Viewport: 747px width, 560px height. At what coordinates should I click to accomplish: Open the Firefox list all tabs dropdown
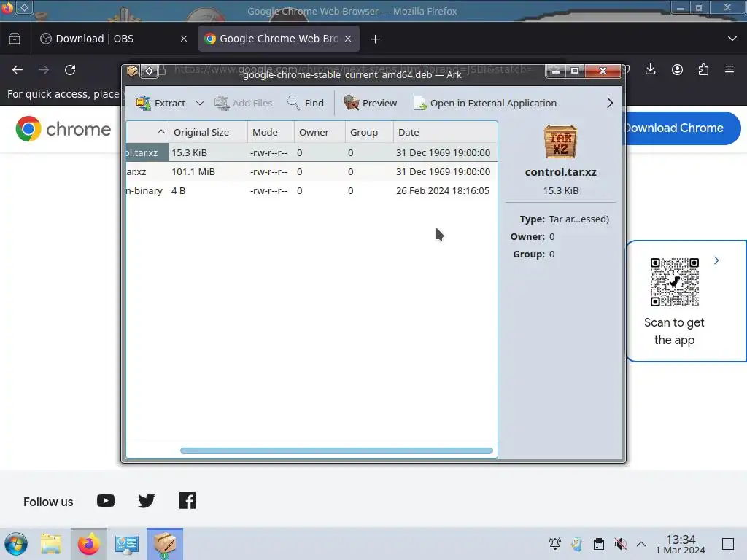pos(732,39)
